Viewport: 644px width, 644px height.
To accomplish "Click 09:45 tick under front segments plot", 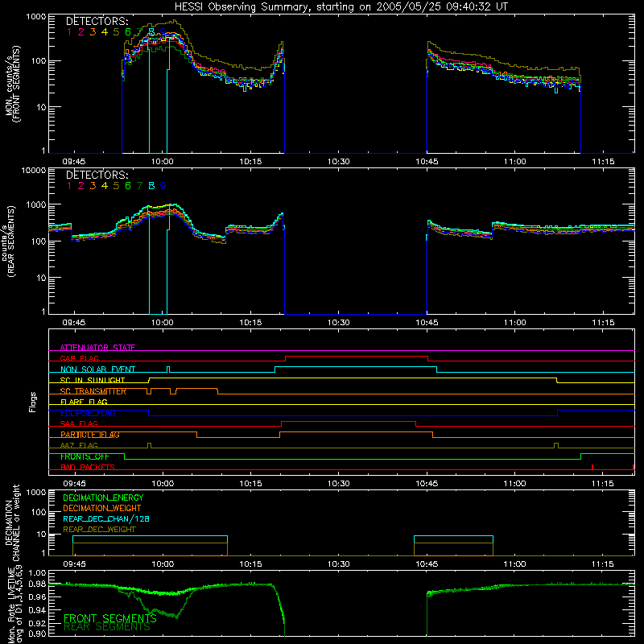I will pos(74,162).
